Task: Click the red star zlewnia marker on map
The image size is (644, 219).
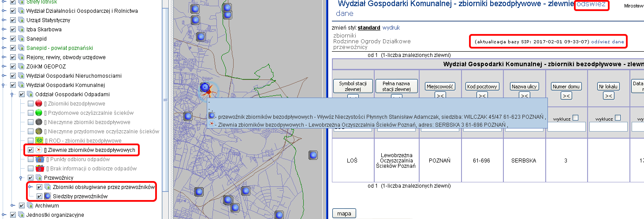Action: [x=209, y=91]
